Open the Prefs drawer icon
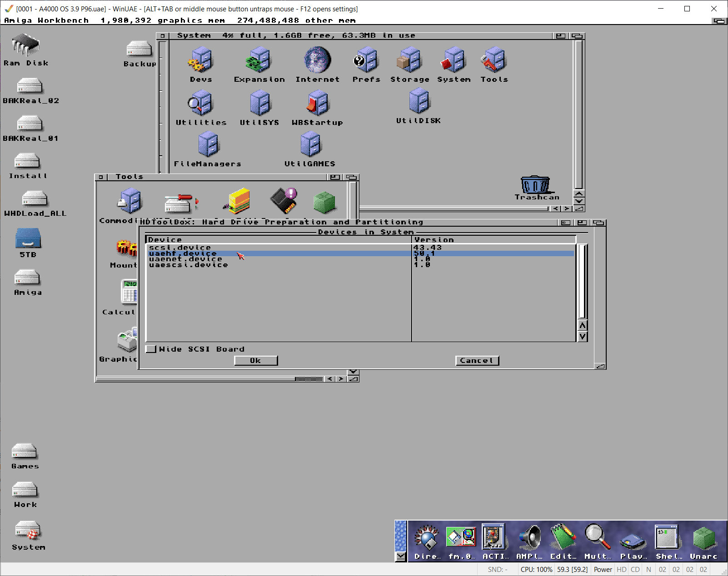The width and height of the screenshot is (728, 576). [x=366, y=65]
